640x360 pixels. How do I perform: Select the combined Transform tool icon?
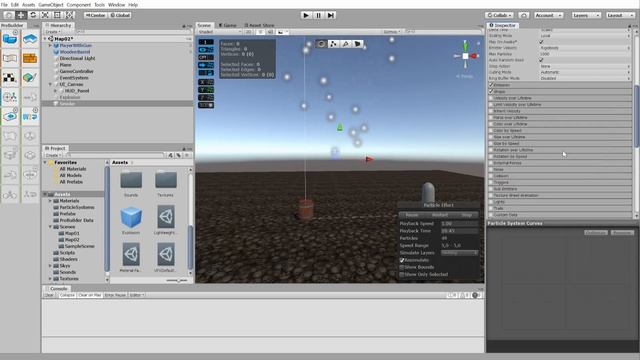pos(70,15)
